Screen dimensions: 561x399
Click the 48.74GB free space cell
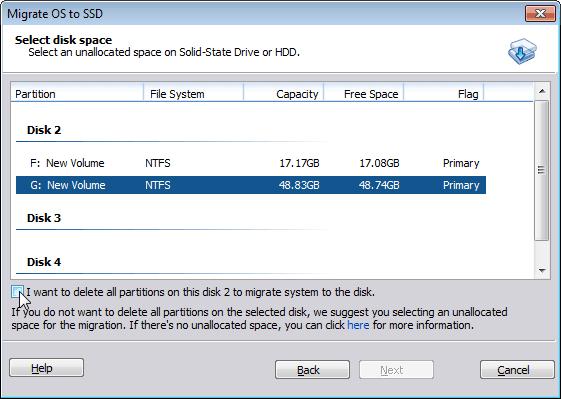pos(379,185)
